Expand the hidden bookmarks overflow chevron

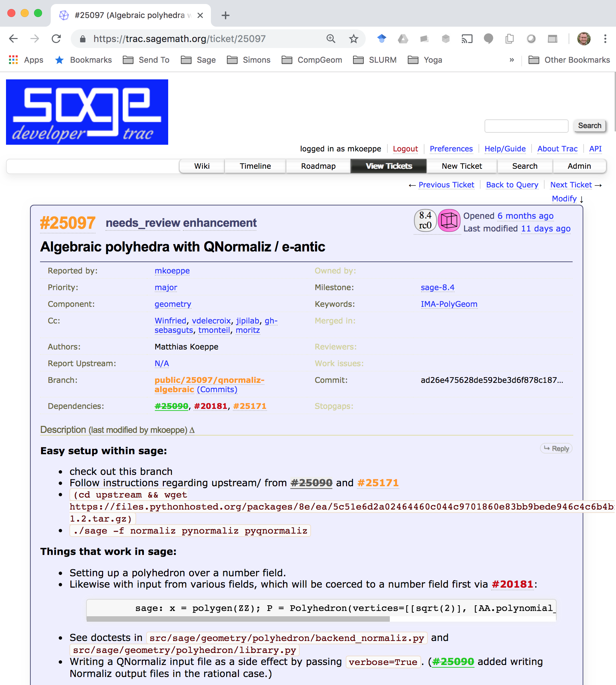click(x=512, y=60)
